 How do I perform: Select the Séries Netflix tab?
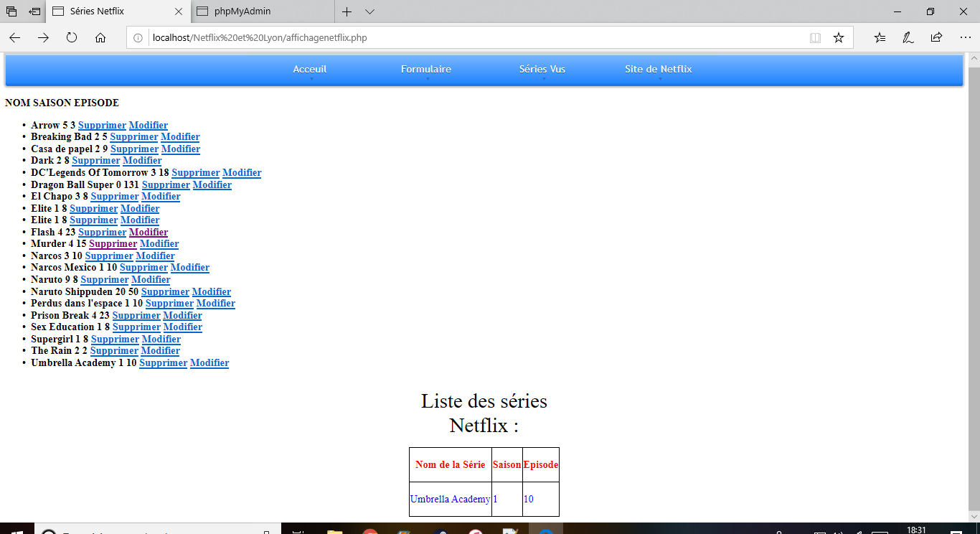(118, 11)
